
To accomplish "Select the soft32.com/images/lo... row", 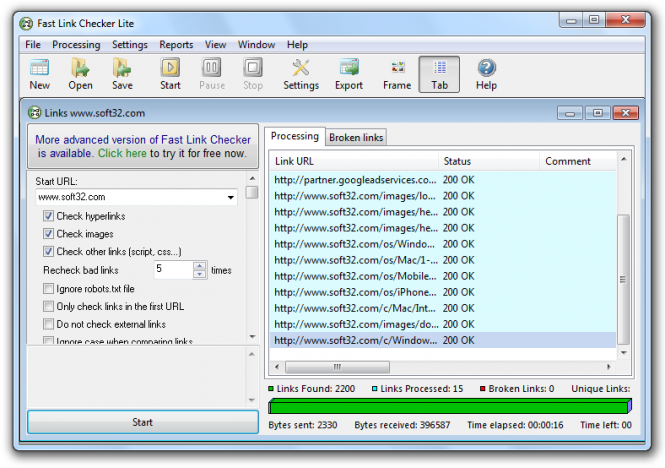I will click(x=443, y=196).
